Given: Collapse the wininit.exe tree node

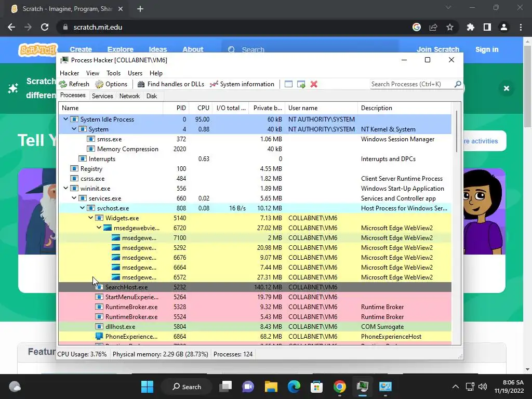Looking at the screenshot, I should click(65, 188).
